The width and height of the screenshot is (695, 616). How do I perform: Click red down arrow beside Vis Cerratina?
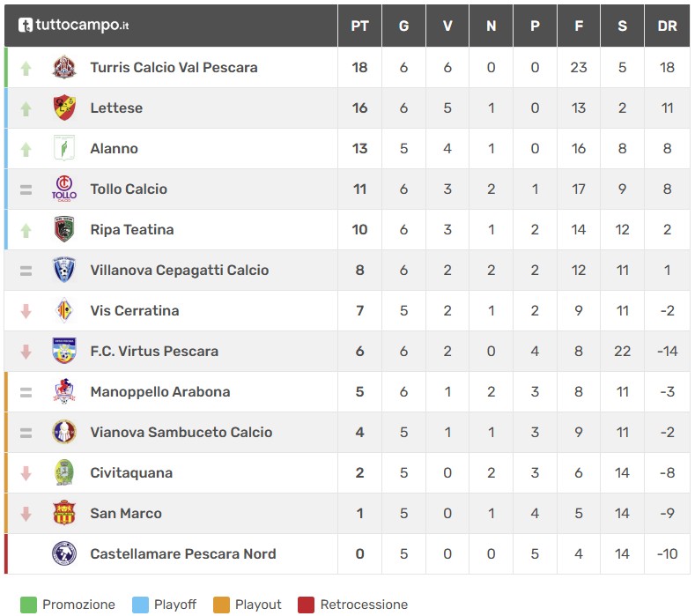tap(26, 311)
